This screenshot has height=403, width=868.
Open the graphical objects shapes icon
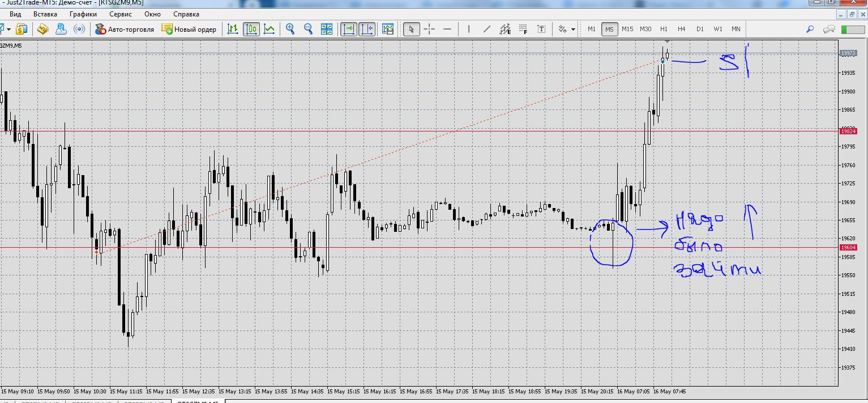tap(563, 29)
